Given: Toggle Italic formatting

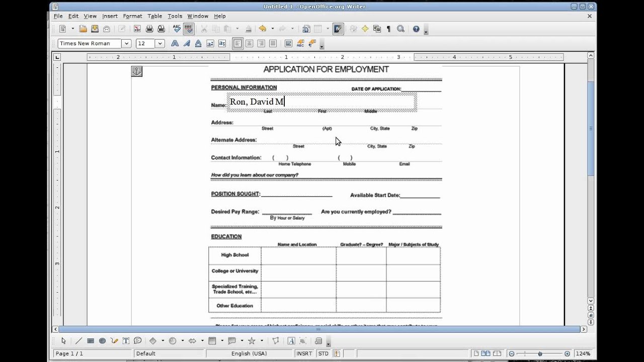Looking at the screenshot, I should tap(187, 44).
